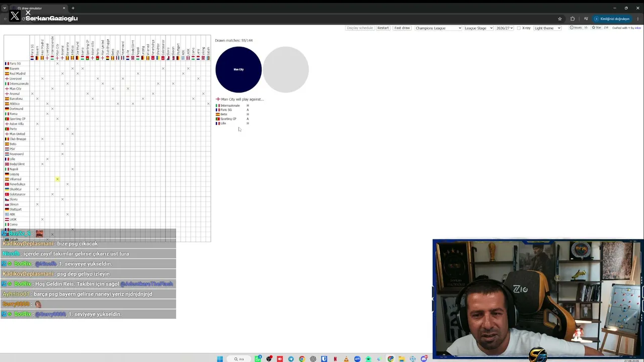Open File Explorer from the taskbar

tap(401, 359)
